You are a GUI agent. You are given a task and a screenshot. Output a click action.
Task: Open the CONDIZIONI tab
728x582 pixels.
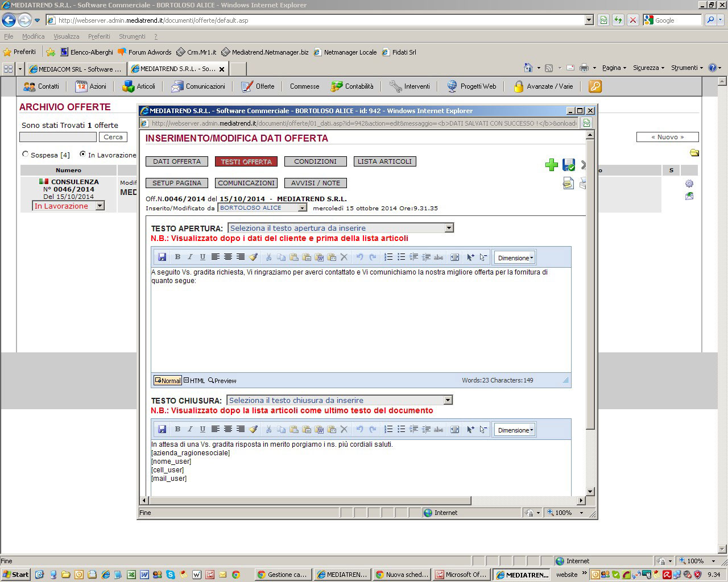point(315,161)
